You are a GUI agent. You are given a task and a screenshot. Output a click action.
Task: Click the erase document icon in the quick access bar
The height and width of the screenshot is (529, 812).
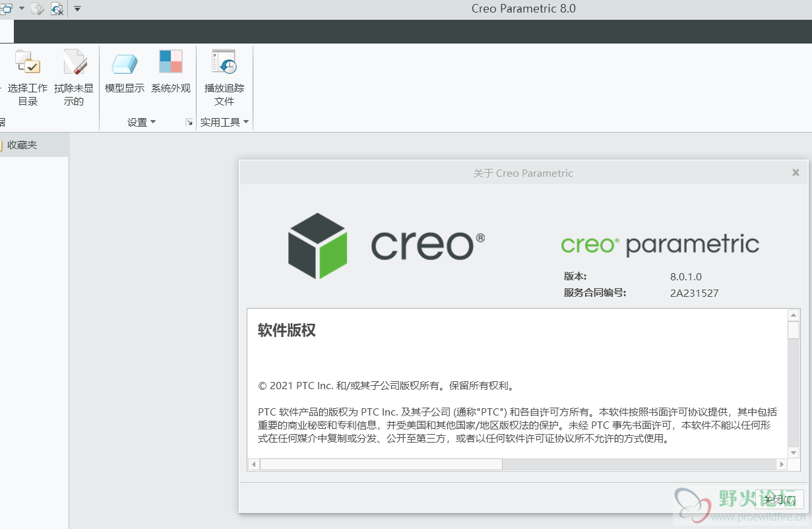(37, 9)
